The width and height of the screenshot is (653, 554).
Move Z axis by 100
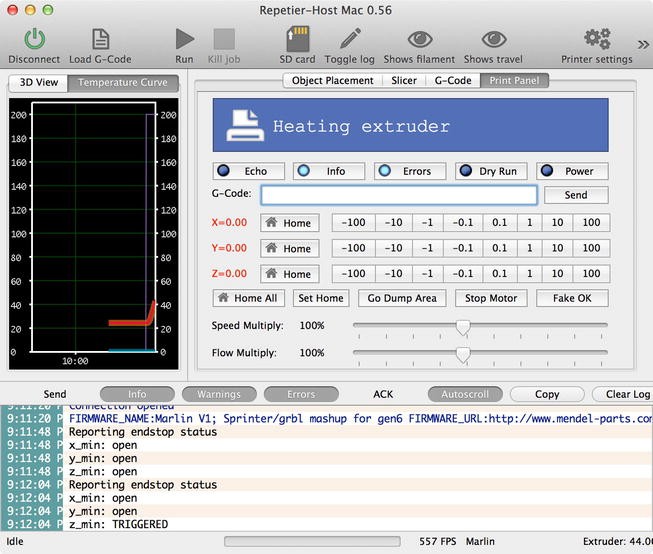pyautogui.click(x=591, y=274)
